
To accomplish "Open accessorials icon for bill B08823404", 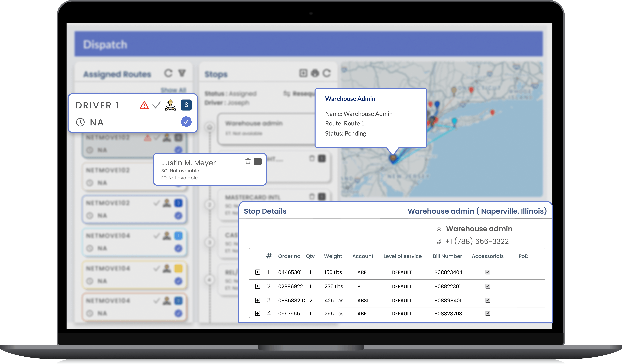I will 488,272.
